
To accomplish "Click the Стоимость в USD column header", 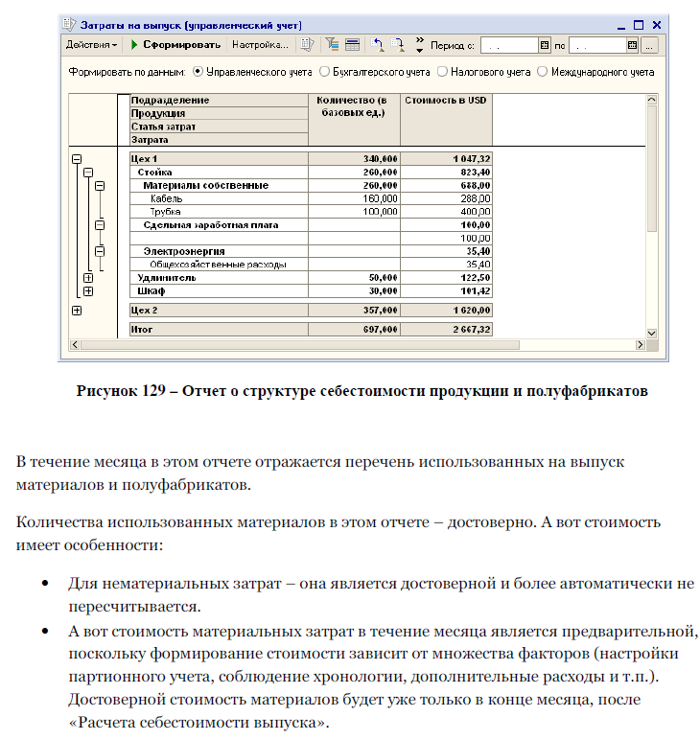I will (446, 120).
